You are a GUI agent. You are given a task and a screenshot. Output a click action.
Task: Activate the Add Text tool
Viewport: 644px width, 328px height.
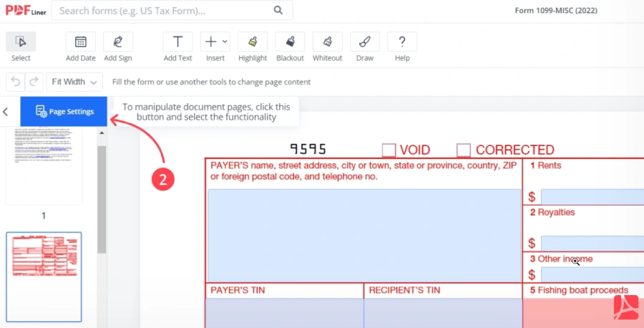click(x=178, y=47)
